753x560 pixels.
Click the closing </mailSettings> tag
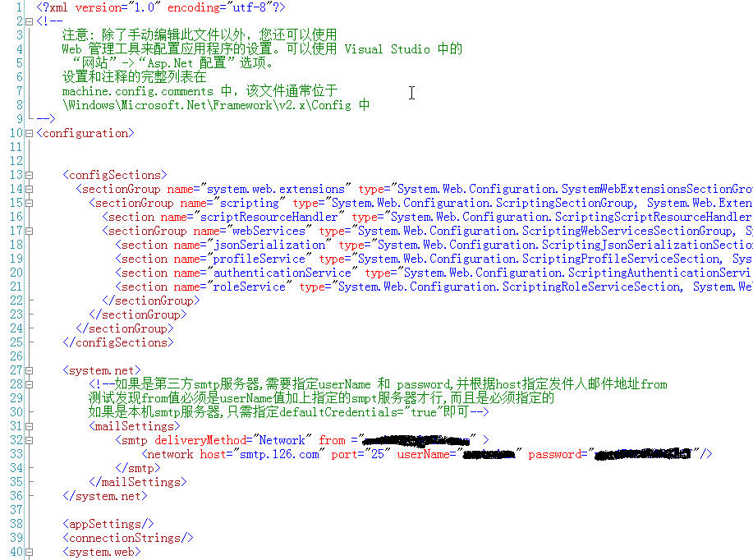click(x=138, y=482)
